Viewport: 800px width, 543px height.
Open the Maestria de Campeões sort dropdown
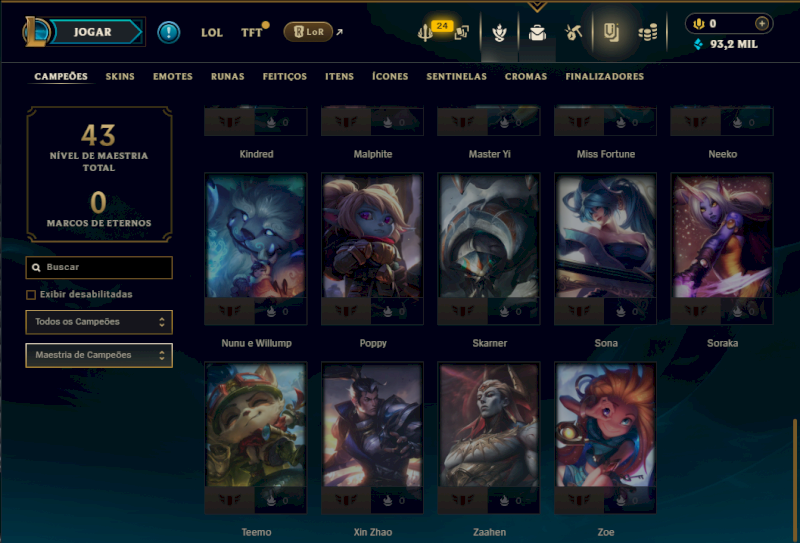99,355
